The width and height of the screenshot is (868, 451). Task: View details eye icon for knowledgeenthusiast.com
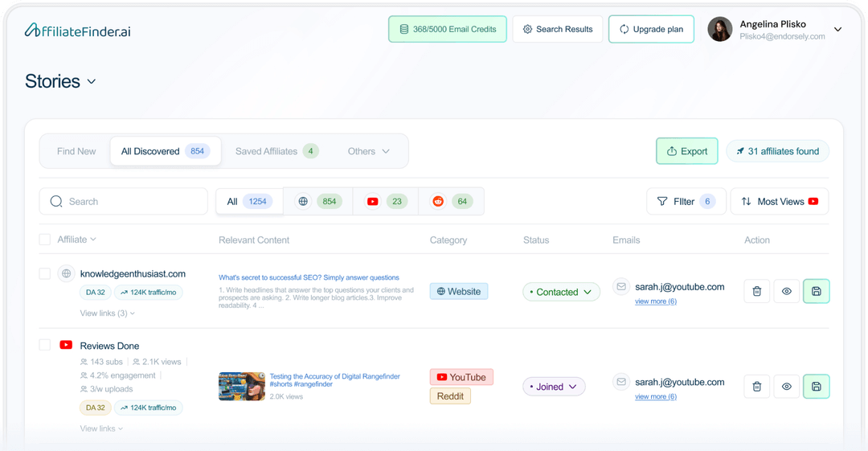pyautogui.click(x=786, y=291)
